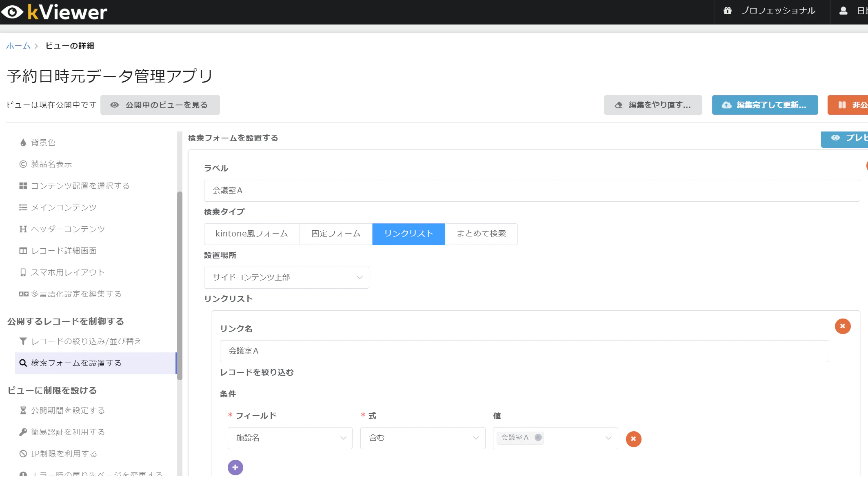Open 製品名表示 sidebar item
This screenshot has height=479, width=868.
click(51, 164)
